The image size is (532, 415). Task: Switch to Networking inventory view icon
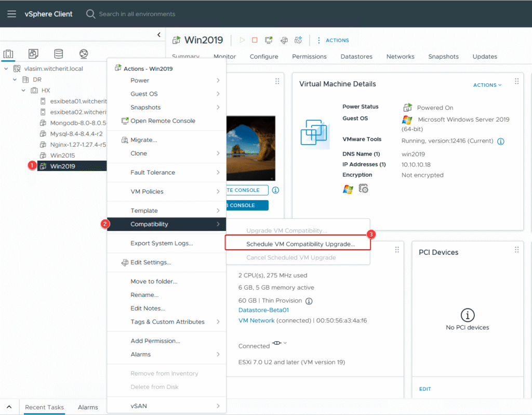pos(84,54)
